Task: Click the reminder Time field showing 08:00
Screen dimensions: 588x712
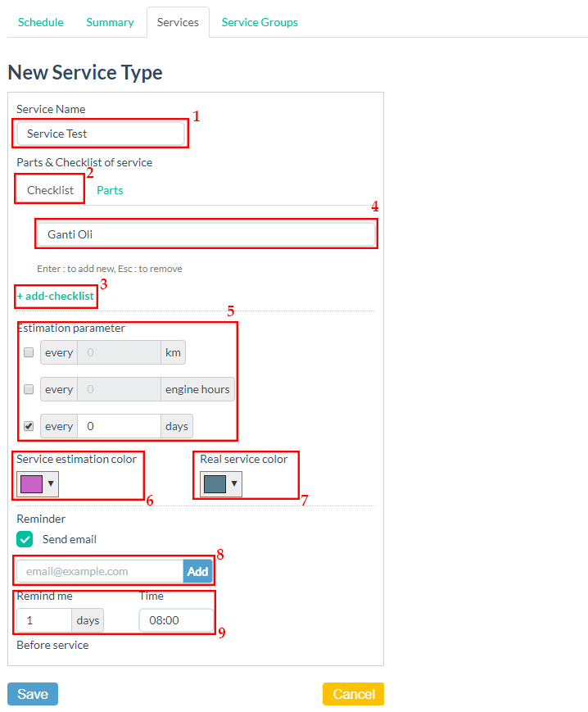Action: [x=176, y=620]
